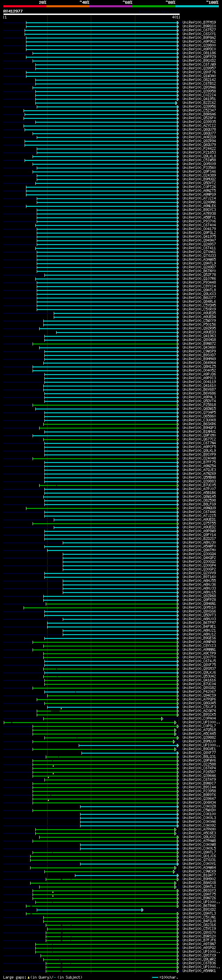The height and width of the screenshot is (980, 222).
Task: Select hit label UniRef100_Q9XG70
Action: coord(199,932)
